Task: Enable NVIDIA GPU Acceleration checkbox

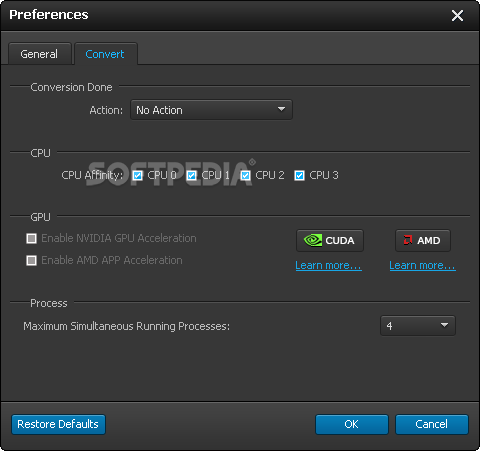Action: click(32, 238)
